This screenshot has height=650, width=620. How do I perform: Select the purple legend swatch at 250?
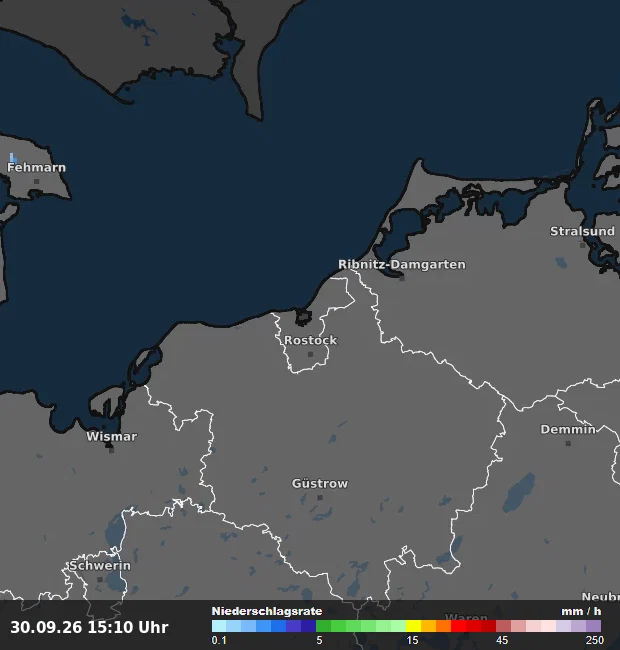pyautogui.click(x=593, y=626)
